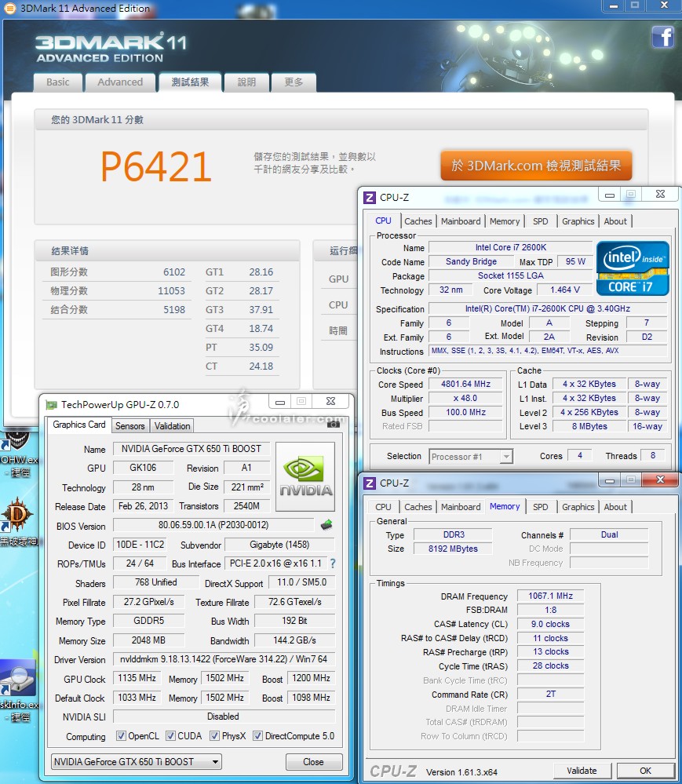Image resolution: width=682 pixels, height=784 pixels.
Task: Click the 圖形分數 6102 result row
Action: pyautogui.click(x=118, y=272)
